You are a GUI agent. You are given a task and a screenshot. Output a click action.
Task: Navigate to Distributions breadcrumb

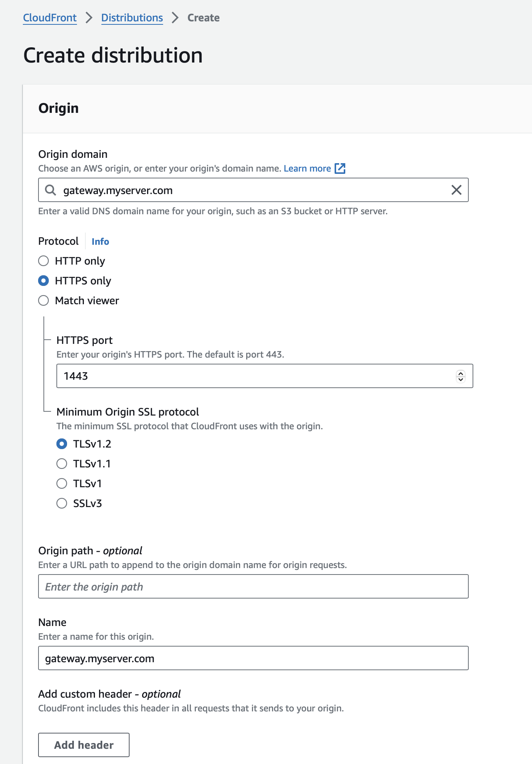pos(132,18)
